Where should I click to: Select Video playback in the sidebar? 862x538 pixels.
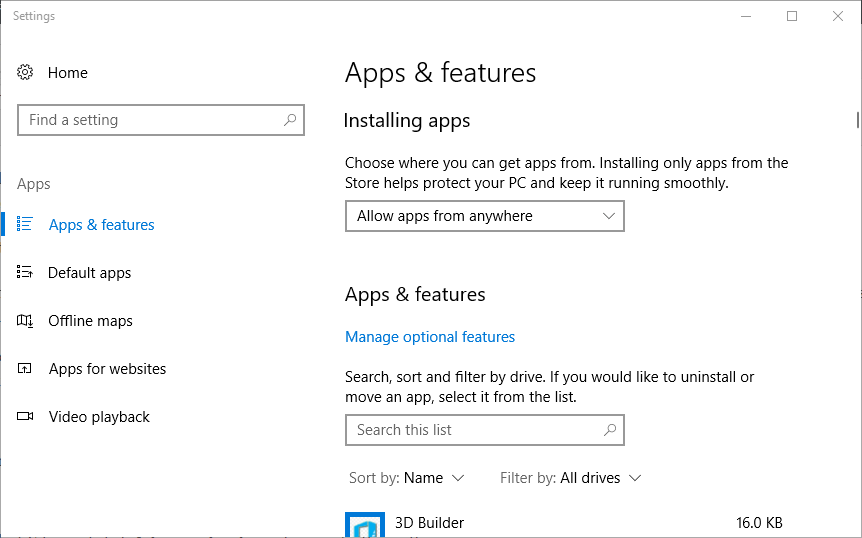pyautogui.click(x=99, y=417)
